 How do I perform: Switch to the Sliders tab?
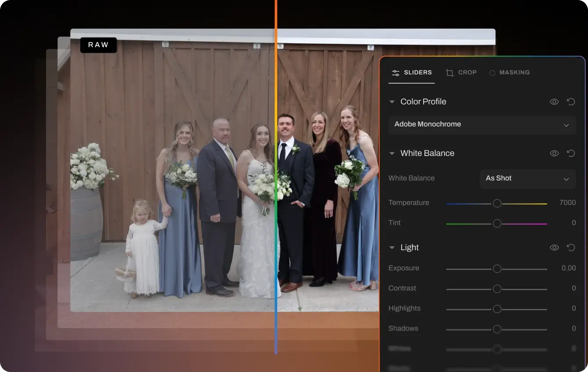click(x=412, y=72)
